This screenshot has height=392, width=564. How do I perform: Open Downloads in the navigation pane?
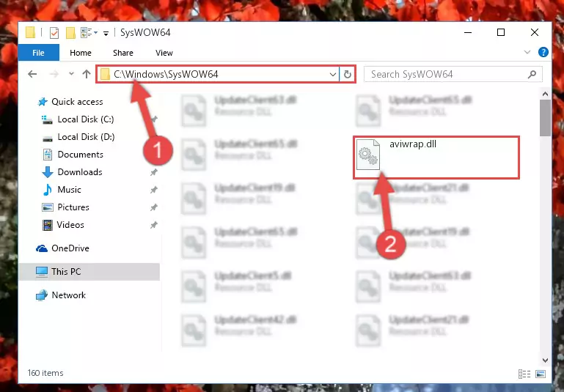click(x=80, y=172)
